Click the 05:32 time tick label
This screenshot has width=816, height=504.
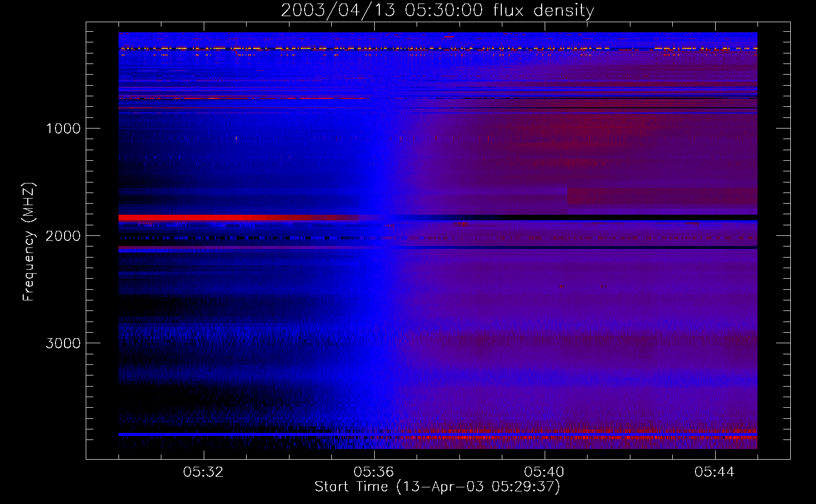[x=204, y=472]
